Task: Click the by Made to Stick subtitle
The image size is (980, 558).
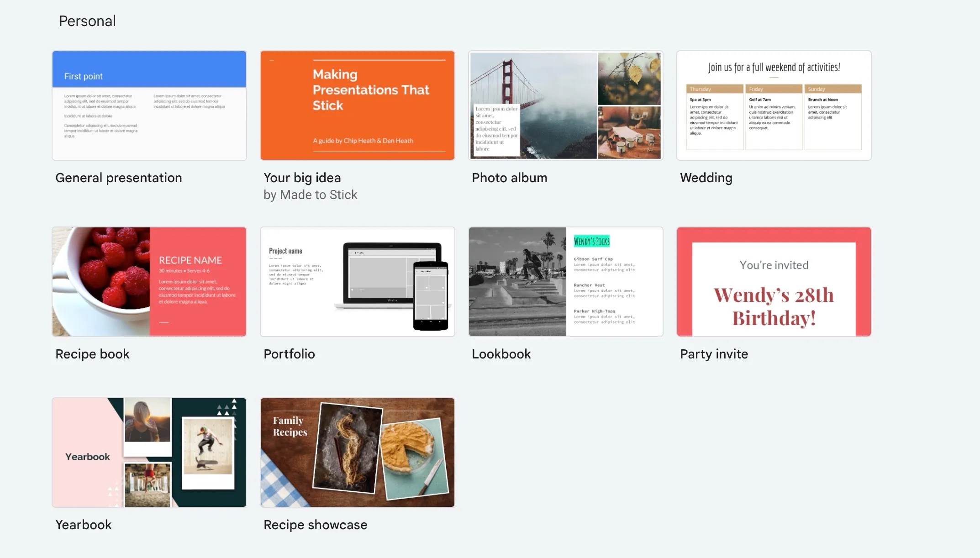Action: click(x=310, y=195)
